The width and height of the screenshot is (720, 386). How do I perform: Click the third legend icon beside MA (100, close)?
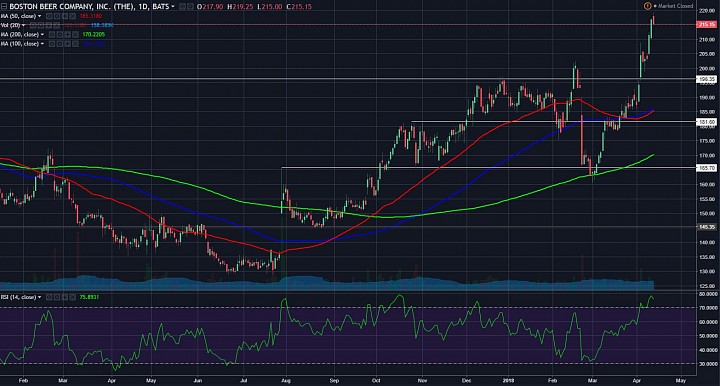[68, 44]
